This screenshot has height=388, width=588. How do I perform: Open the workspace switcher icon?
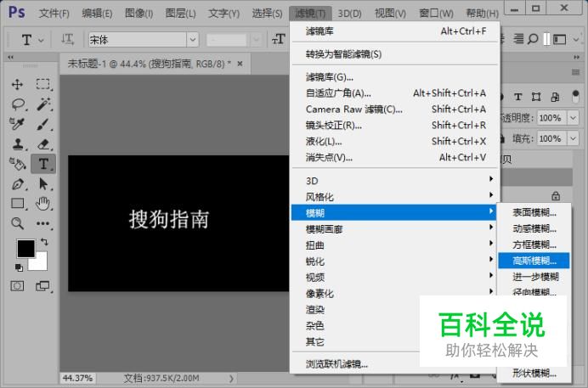559,39
